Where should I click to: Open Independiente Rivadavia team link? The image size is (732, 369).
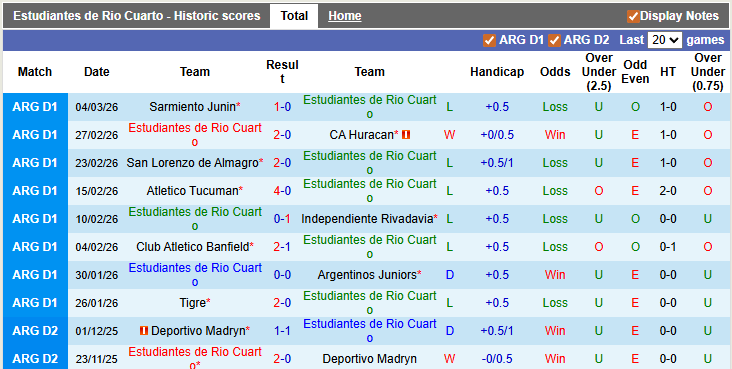(x=367, y=219)
